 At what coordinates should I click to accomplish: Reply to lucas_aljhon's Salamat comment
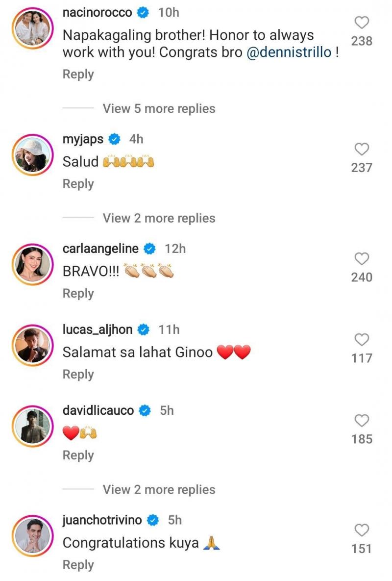pos(78,374)
